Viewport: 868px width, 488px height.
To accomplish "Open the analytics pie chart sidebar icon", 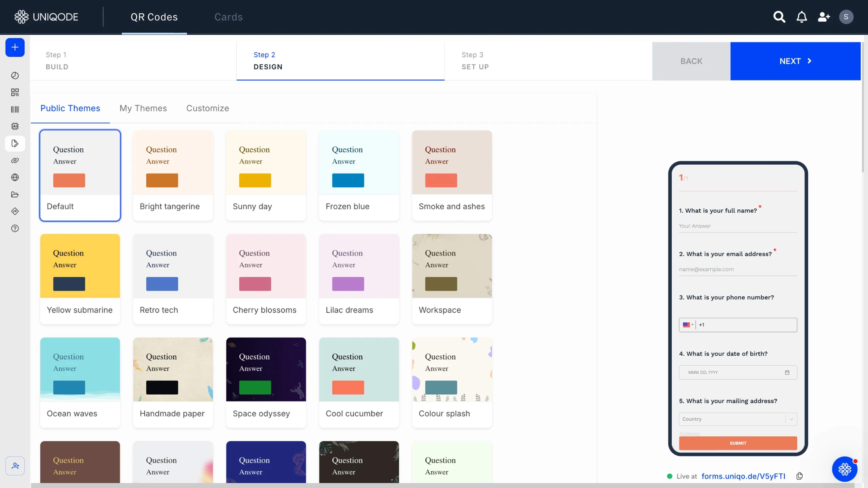I will [x=15, y=75].
